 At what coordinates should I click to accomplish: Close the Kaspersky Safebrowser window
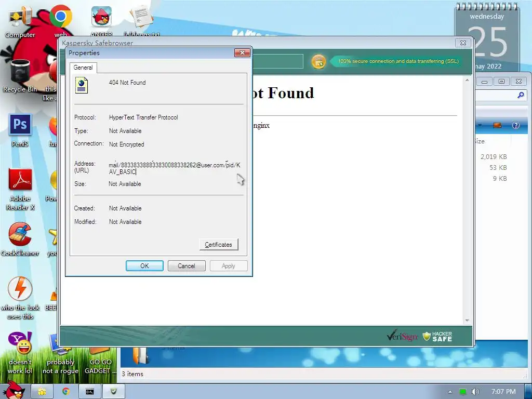tap(463, 43)
